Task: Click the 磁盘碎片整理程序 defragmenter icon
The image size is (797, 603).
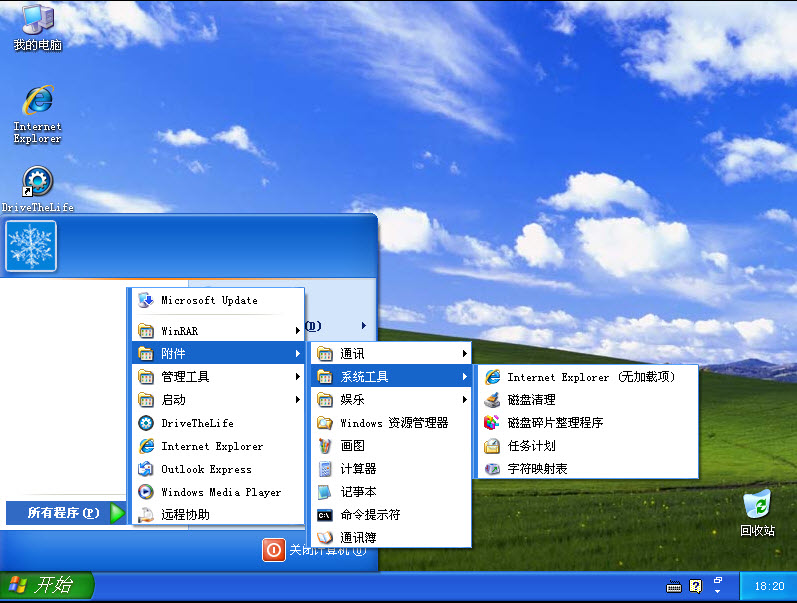Action: pos(492,423)
